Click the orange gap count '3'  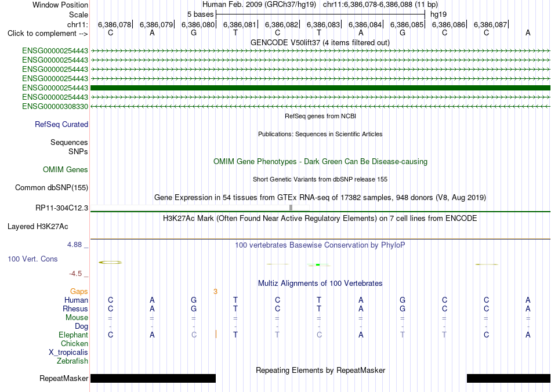pos(215,292)
